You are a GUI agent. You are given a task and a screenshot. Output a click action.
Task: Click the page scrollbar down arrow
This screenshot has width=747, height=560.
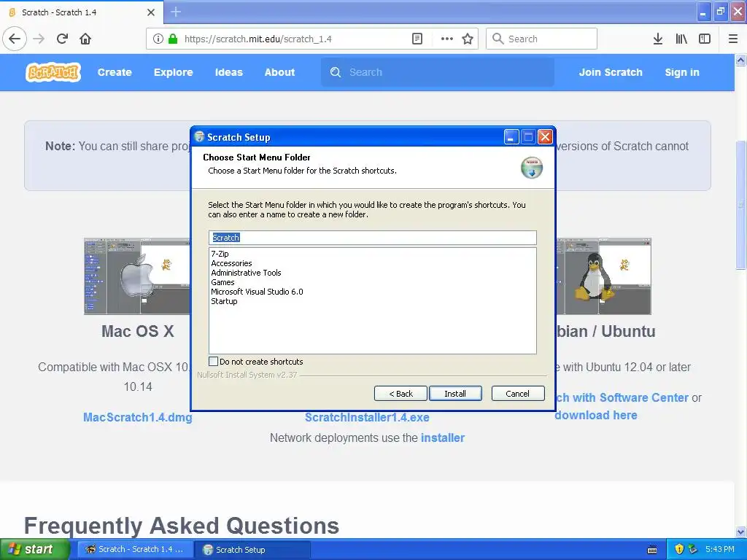click(x=740, y=532)
